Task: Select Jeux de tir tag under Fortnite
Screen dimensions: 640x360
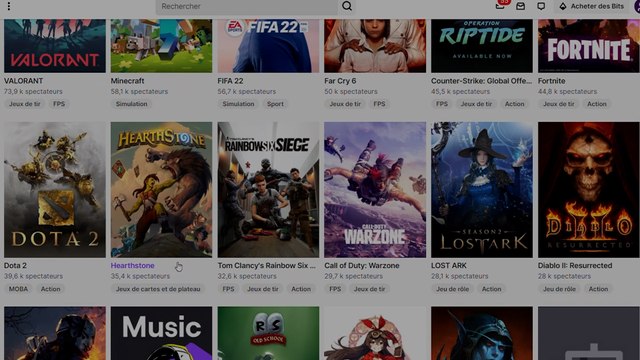Action: point(558,104)
